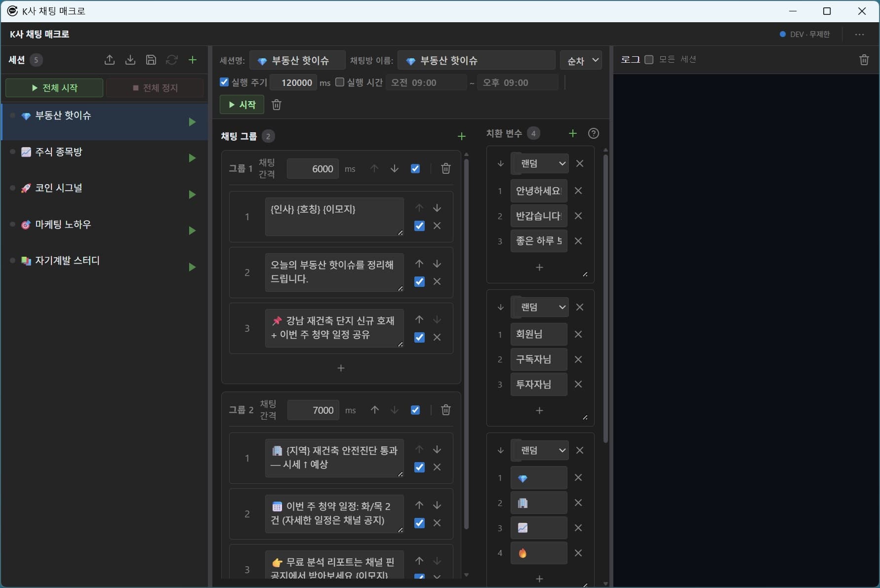Select the 자기계발 스터디 session

[x=105, y=267]
